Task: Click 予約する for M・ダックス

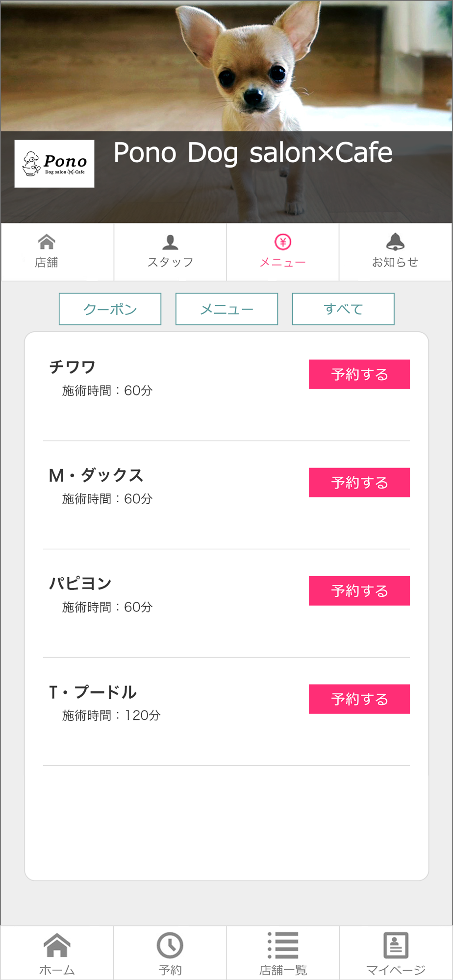Action: pyautogui.click(x=359, y=483)
